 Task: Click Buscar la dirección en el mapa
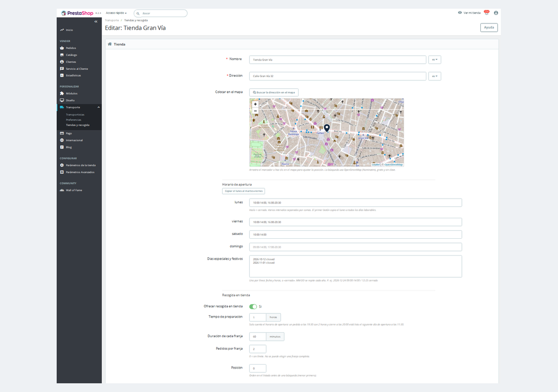[x=274, y=92]
